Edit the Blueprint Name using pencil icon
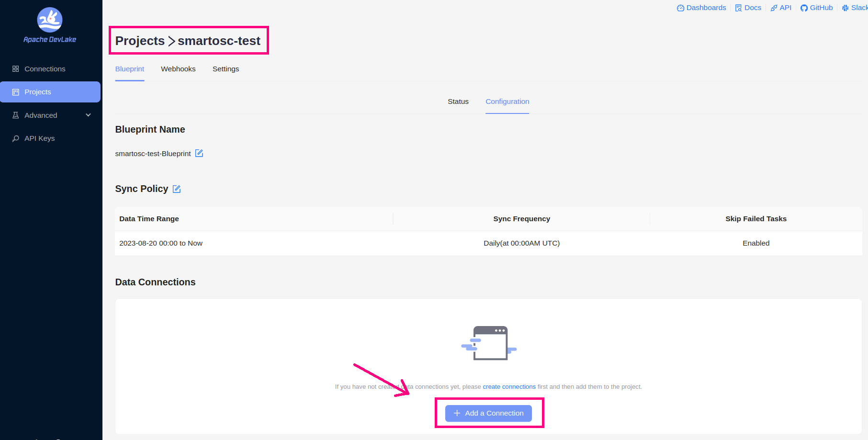Viewport: 868px width, 440px height. coord(199,153)
